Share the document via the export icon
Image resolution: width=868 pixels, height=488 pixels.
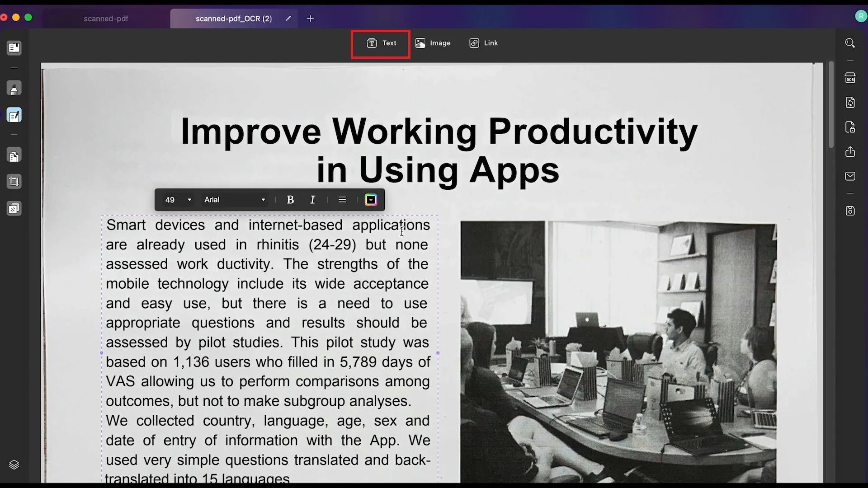click(x=850, y=152)
